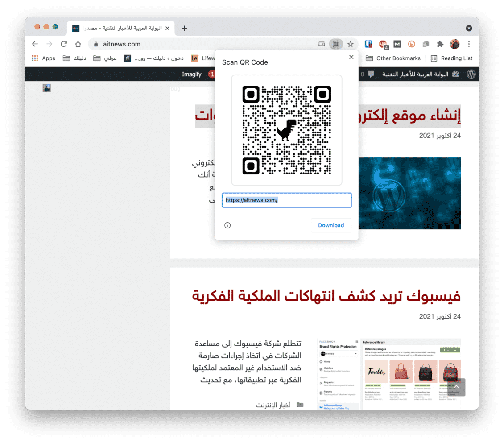Open the tab search dropdown arrow
This screenshot has height=443, width=504.
(x=469, y=28)
